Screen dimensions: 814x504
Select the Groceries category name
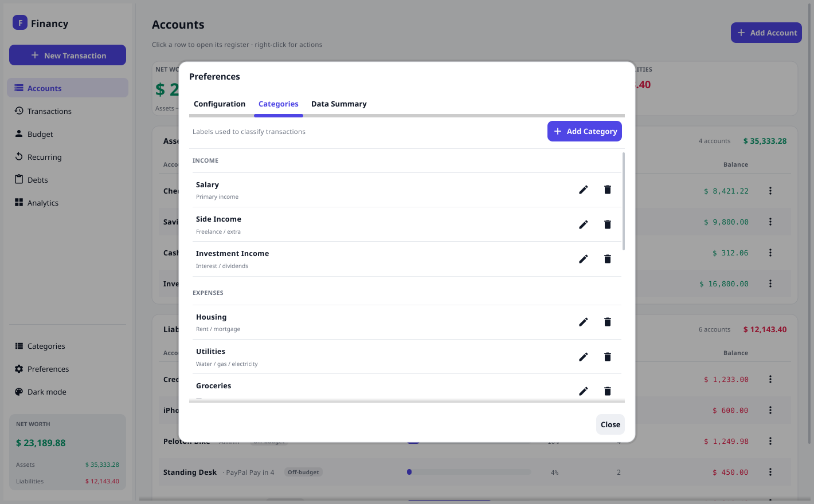(x=213, y=385)
